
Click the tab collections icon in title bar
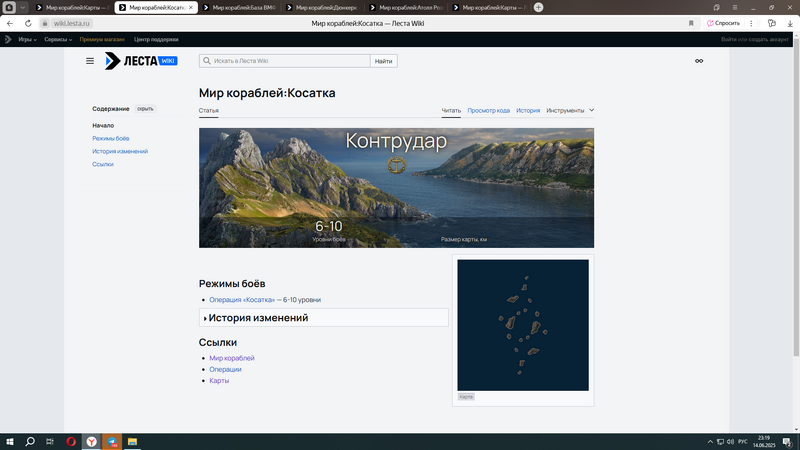pos(716,8)
